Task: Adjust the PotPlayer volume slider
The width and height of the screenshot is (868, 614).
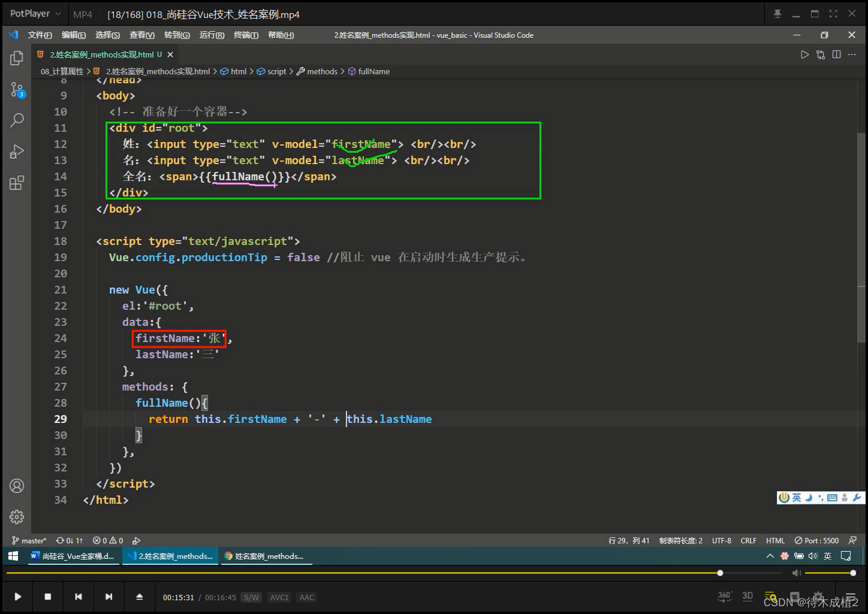Action: [829, 573]
